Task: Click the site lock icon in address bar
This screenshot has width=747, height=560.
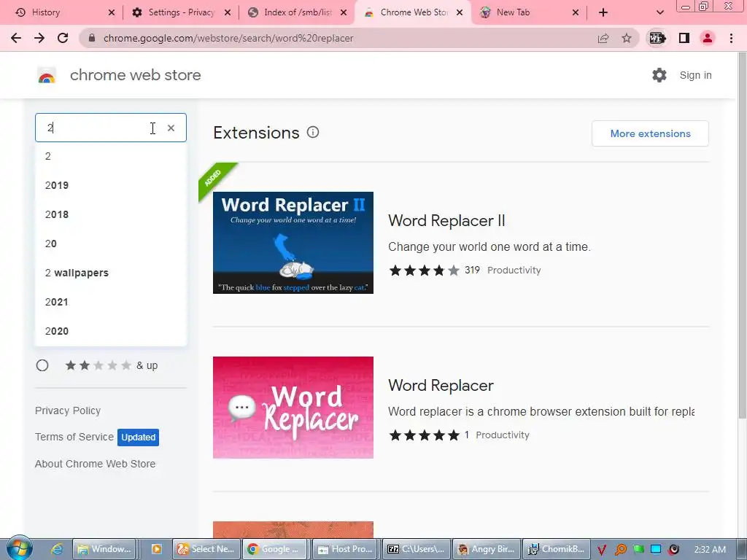Action: pos(92,38)
